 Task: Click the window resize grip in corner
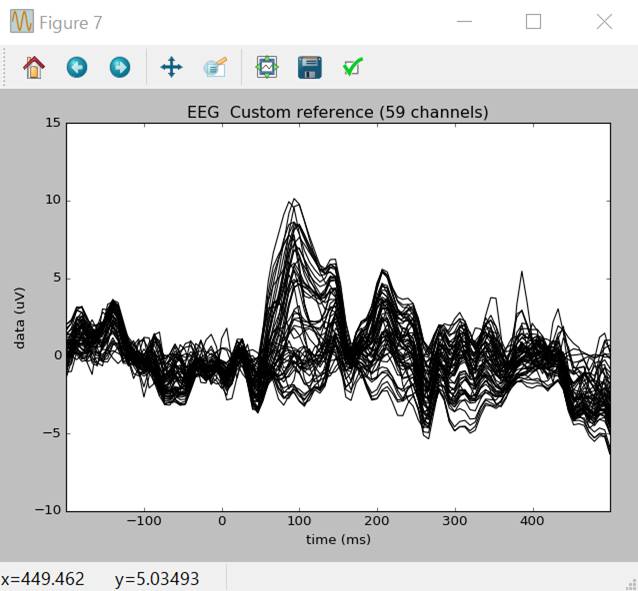click(630, 583)
